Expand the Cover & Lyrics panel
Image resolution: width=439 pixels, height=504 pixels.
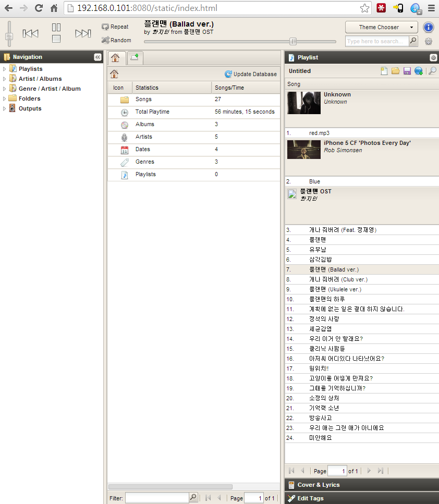pos(318,485)
